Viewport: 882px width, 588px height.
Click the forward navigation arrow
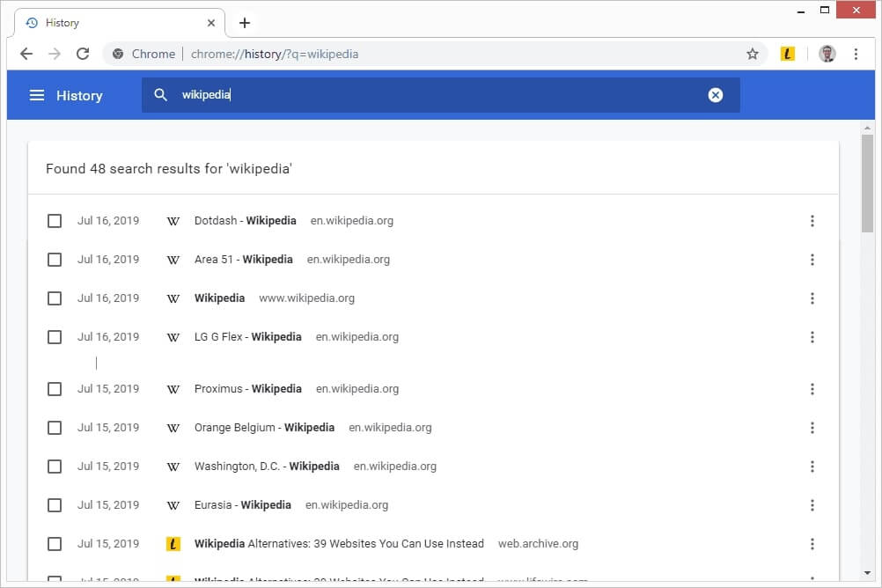(x=55, y=54)
